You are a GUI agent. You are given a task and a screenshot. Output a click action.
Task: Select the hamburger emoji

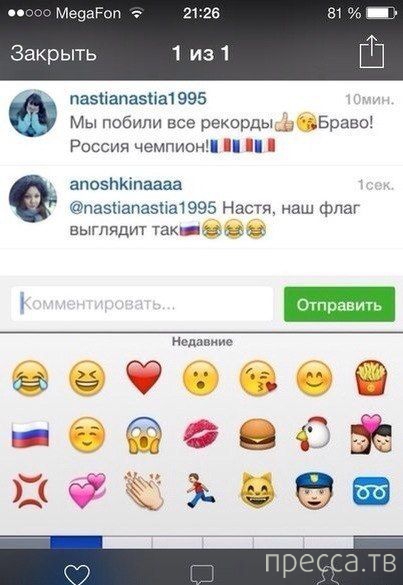[257, 435]
